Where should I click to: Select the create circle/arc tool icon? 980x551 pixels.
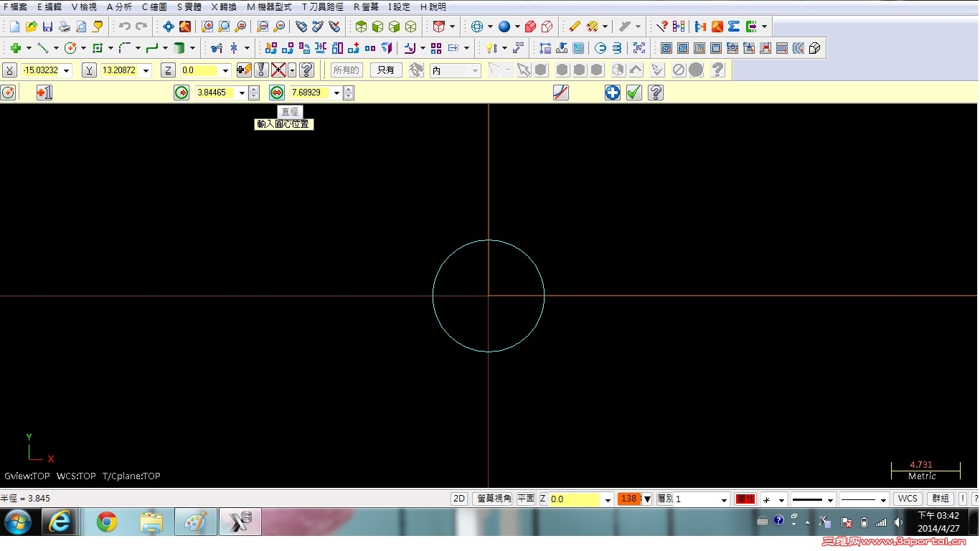point(70,48)
